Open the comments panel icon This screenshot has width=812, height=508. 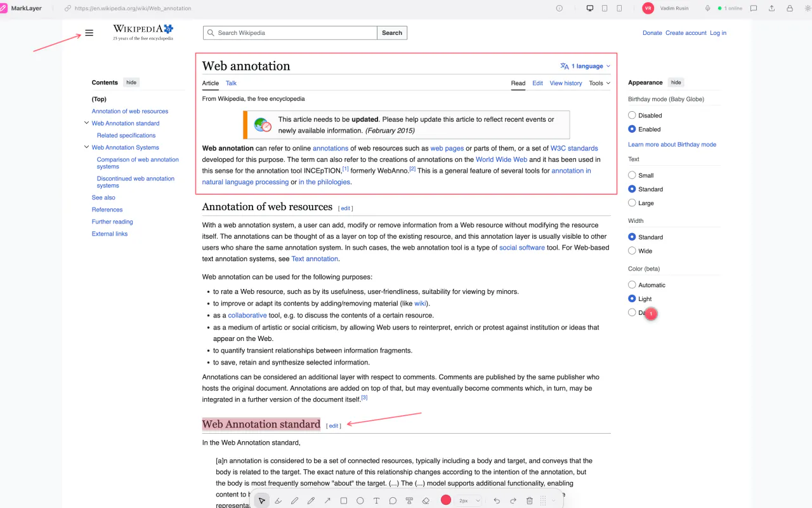coord(754,8)
